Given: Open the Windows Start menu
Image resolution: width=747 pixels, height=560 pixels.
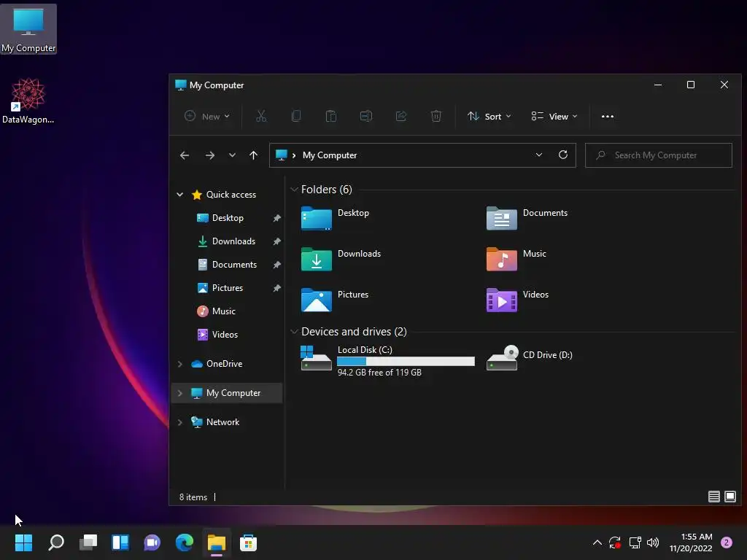Looking at the screenshot, I should [23, 542].
